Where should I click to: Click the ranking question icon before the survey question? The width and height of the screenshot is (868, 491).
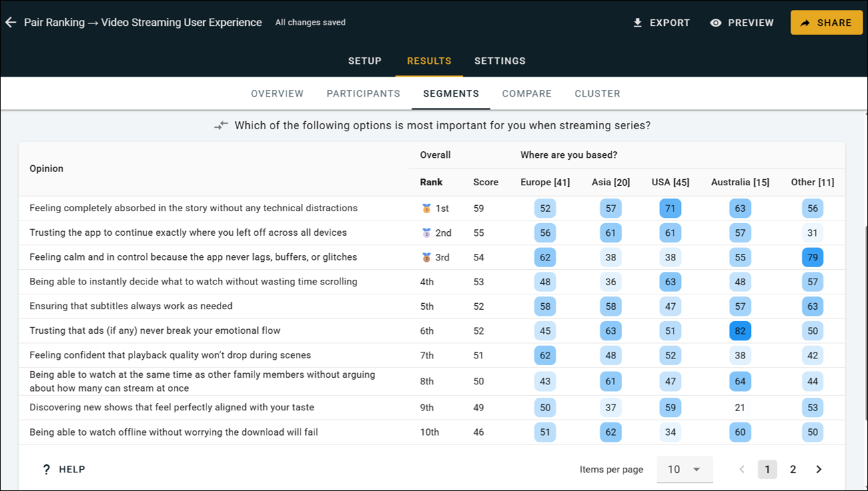[x=221, y=125]
